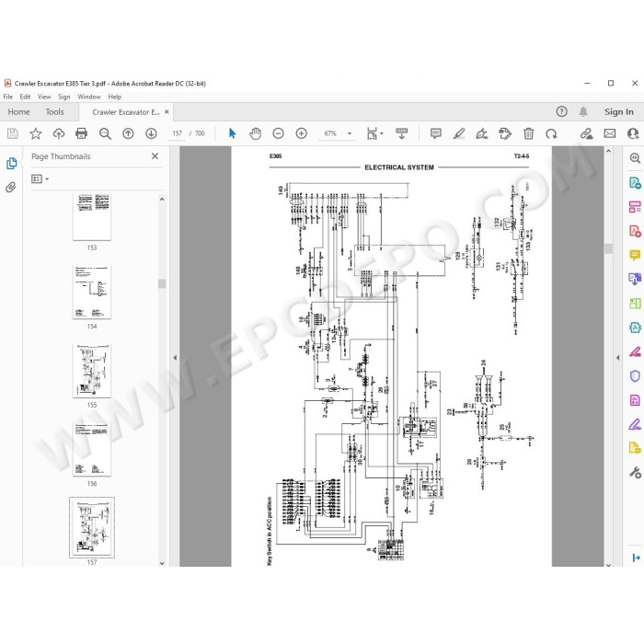The image size is (644, 644).
Task: Click the upload to cloud icon
Action: 59,133
